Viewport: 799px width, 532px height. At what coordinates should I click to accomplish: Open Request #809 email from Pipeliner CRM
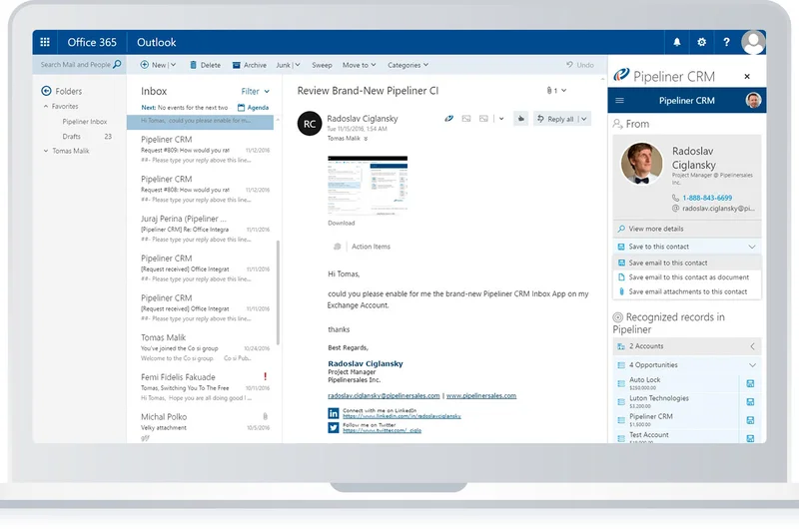203,149
